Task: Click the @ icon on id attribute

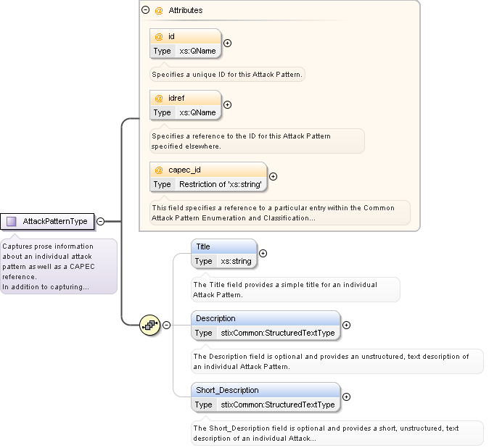Action: [x=159, y=36]
